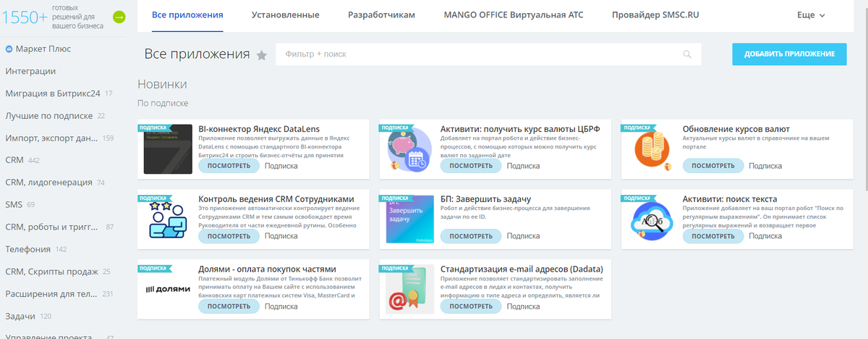The height and width of the screenshot is (339, 868).
Task: Select Маркет Плюс in the sidebar
Action: [x=43, y=49]
